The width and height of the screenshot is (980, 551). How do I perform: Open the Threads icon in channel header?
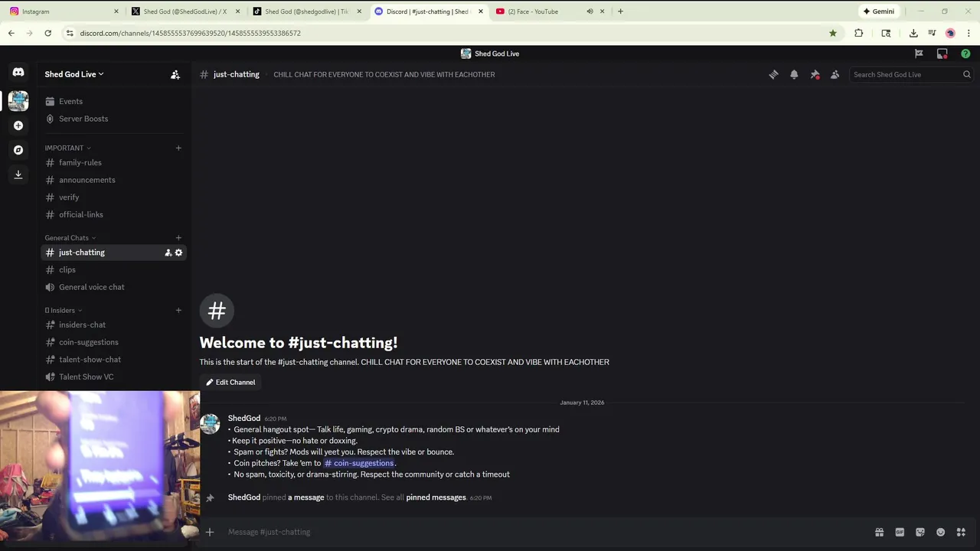pos(773,74)
